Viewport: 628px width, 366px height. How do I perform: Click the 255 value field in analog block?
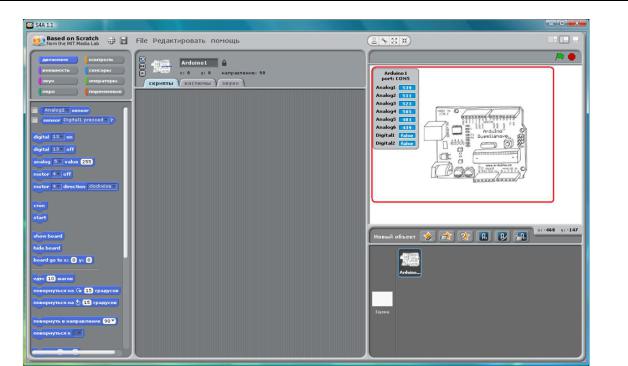[87, 162]
